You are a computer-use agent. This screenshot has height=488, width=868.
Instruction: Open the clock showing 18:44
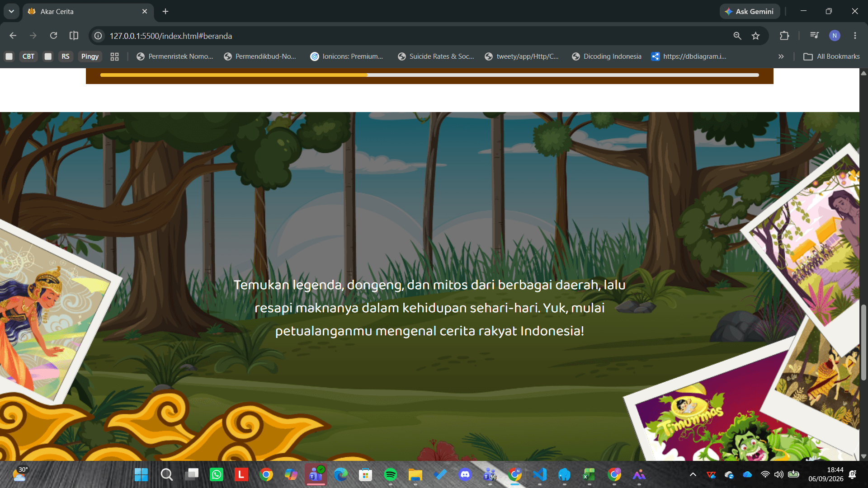[826, 474]
